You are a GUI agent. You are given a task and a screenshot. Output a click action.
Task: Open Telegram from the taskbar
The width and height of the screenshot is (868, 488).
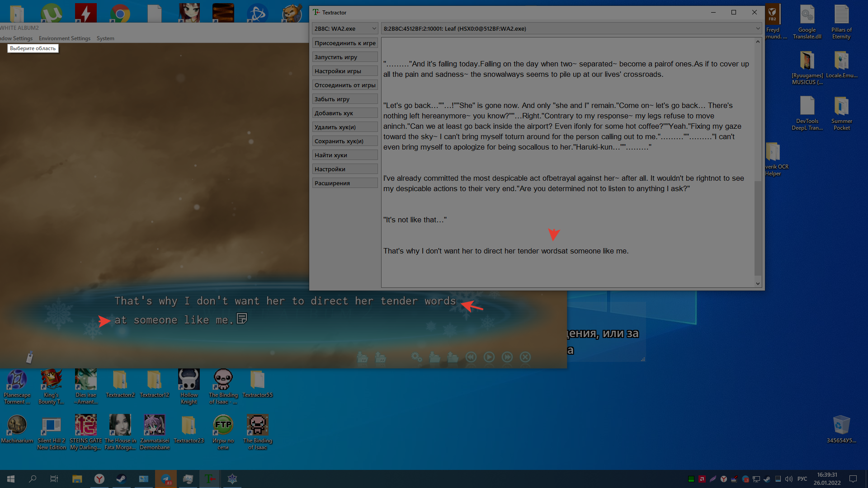click(166, 479)
